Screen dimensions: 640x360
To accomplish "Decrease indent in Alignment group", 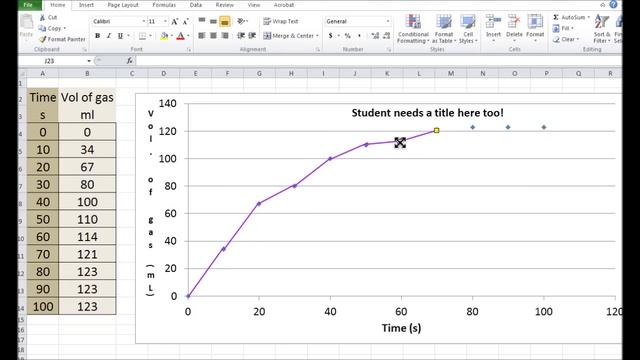I will [x=241, y=36].
